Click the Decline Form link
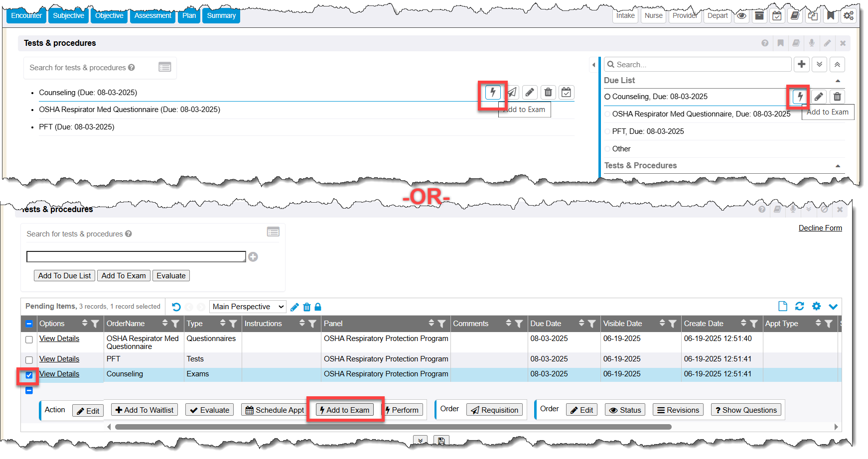The height and width of the screenshot is (459, 868). pyautogui.click(x=820, y=228)
